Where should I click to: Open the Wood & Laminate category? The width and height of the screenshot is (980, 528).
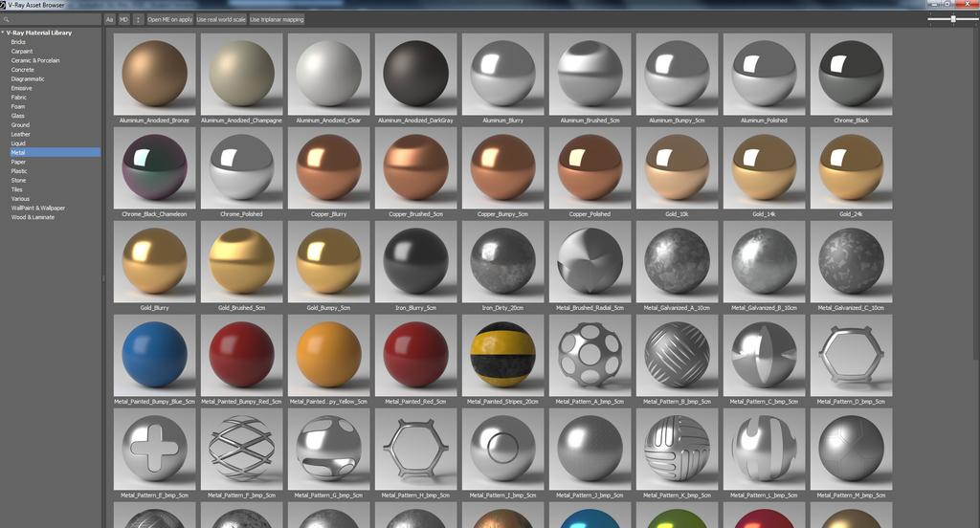(33, 217)
